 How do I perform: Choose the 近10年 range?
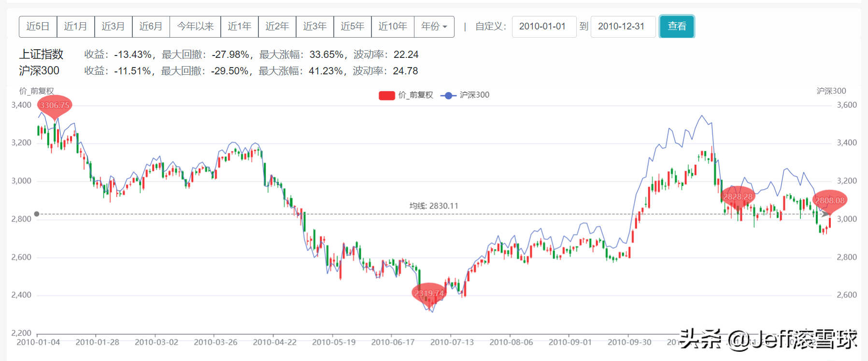[x=392, y=27]
